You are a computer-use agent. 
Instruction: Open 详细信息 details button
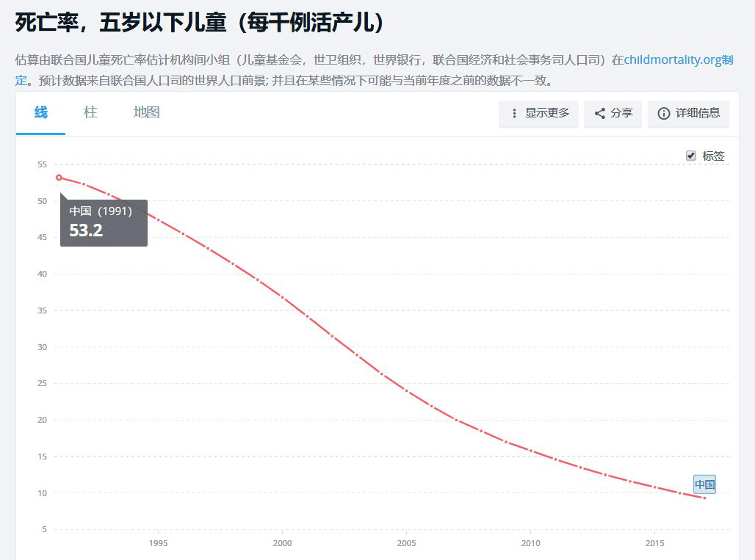(x=689, y=114)
